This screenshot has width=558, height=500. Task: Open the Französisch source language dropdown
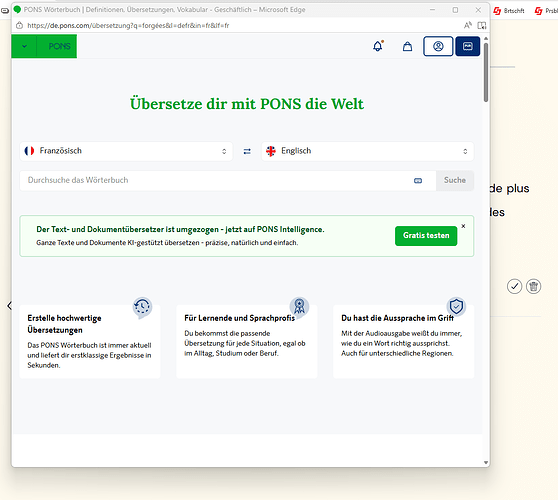(126, 151)
